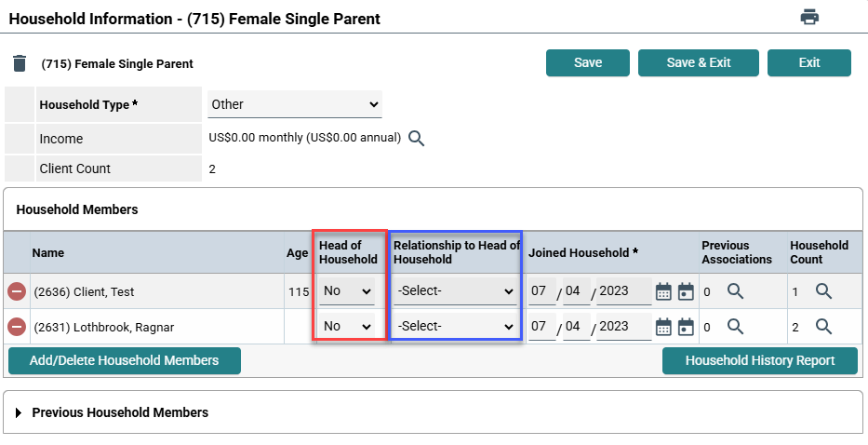Click the magnifier next to Income
This screenshot has width=868, height=445.
[x=417, y=139]
